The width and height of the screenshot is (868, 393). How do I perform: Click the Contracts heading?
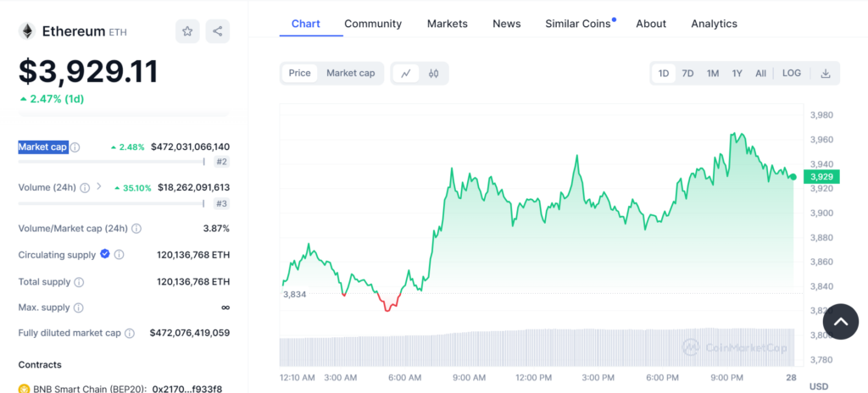40,365
